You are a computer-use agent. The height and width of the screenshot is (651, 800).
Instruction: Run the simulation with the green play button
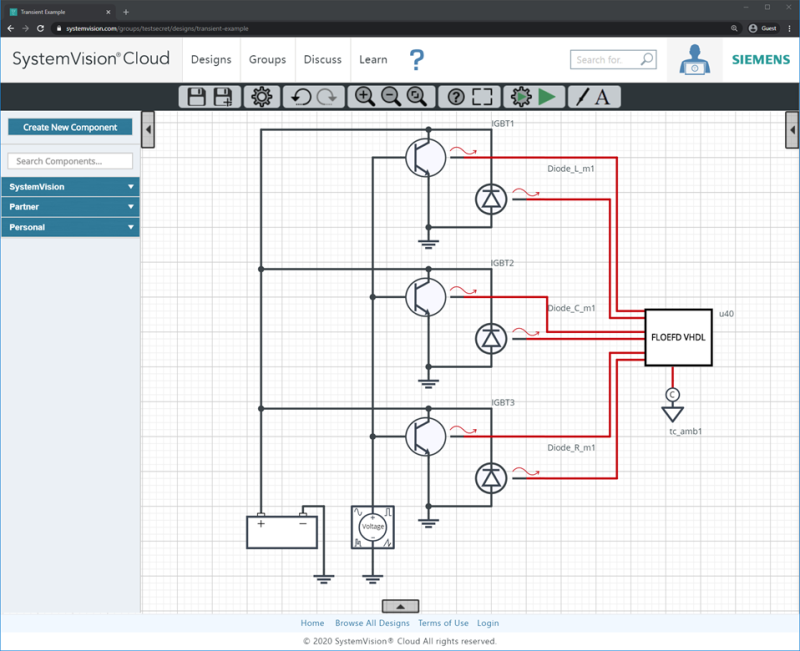[x=547, y=97]
